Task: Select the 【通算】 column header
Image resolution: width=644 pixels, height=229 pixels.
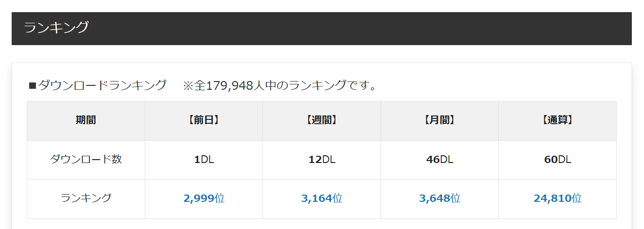Action: (x=557, y=120)
